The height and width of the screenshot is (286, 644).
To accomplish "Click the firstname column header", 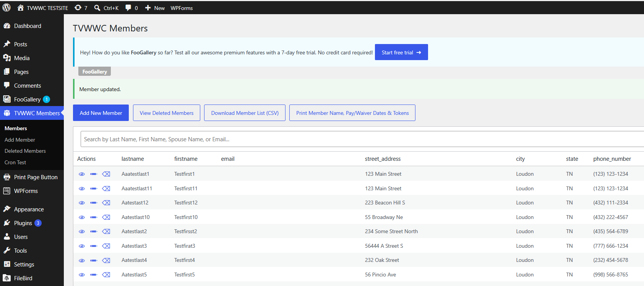I will pyautogui.click(x=186, y=159).
